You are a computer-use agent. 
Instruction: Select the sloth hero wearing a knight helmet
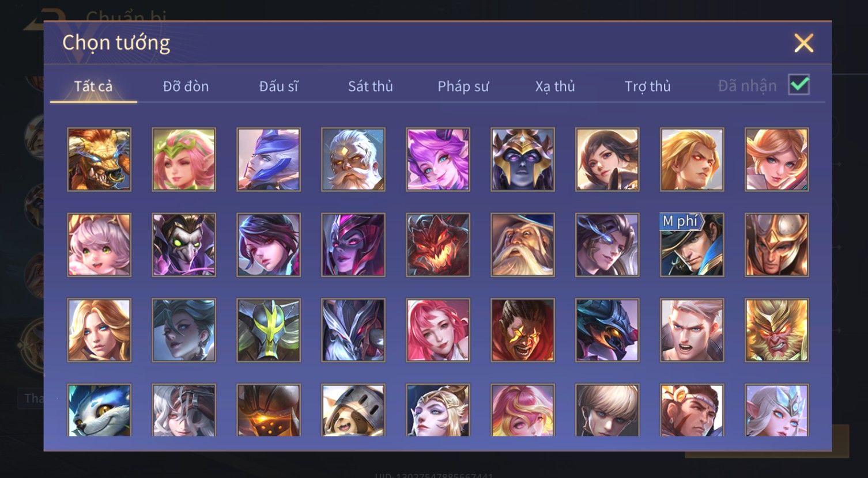point(353,410)
